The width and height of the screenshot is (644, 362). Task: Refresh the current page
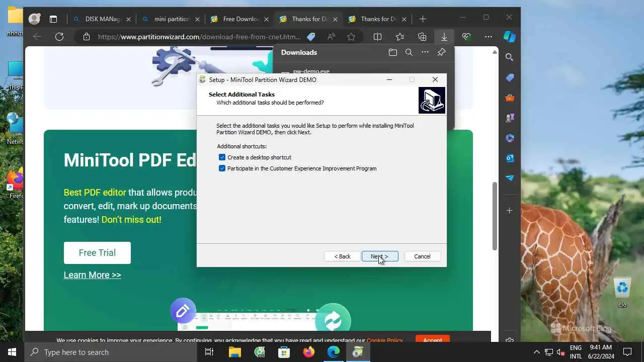pos(59,37)
